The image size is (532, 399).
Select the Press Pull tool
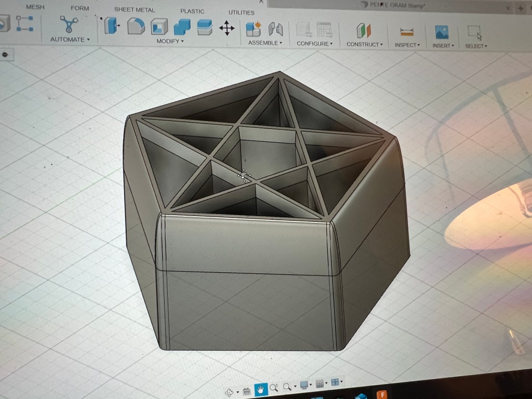point(112,25)
